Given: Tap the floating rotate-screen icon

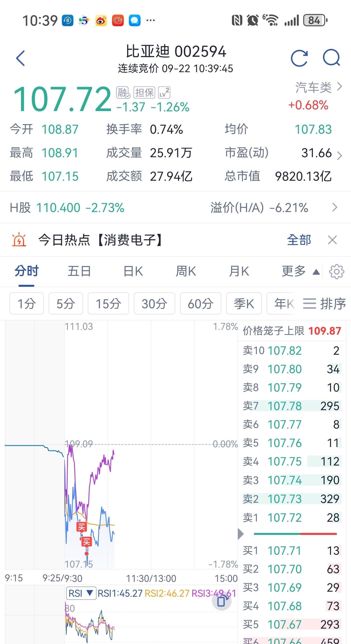Looking at the screenshot, I should tap(222, 601).
